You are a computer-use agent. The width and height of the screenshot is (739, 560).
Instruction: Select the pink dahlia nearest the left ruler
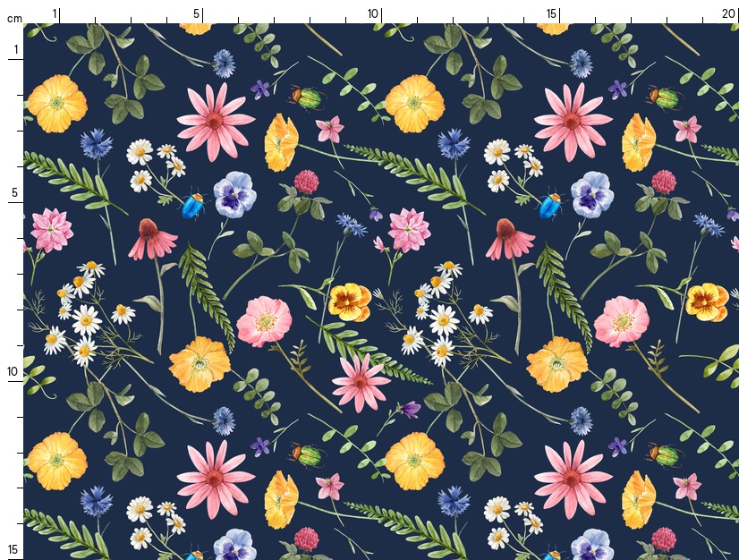(x=52, y=230)
